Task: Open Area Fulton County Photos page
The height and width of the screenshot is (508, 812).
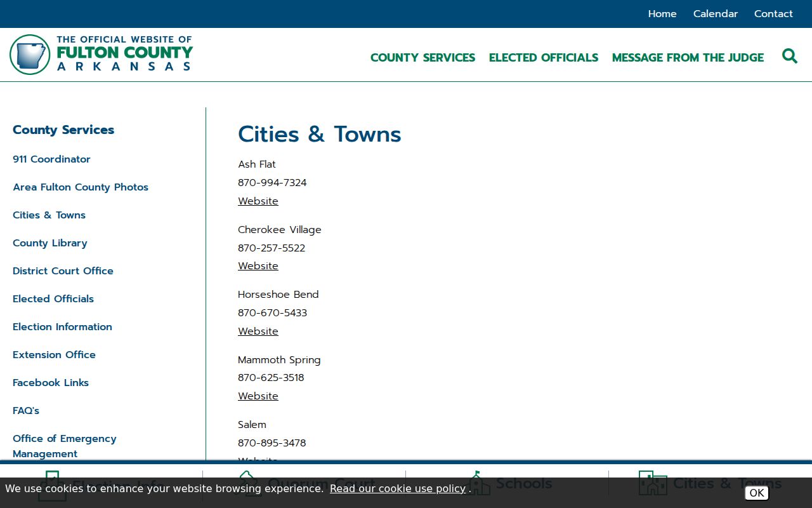Action: pos(81,187)
